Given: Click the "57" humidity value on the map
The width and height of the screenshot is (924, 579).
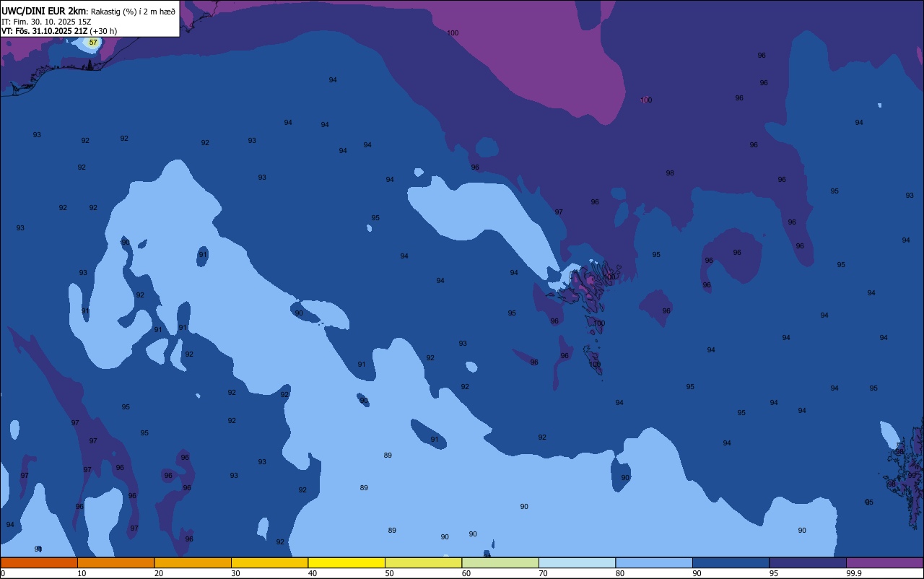Looking at the screenshot, I should 93,43.
